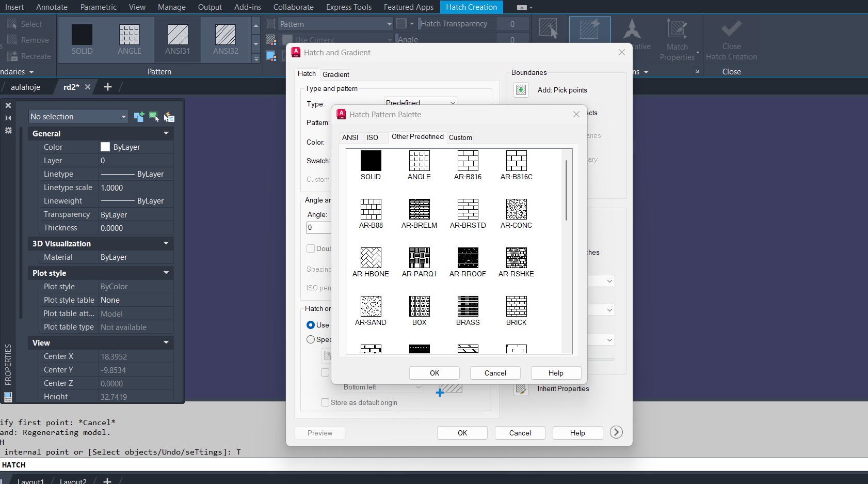Screen dimensions: 868x484
Task: Open the Gradient tab
Action: pyautogui.click(x=335, y=74)
